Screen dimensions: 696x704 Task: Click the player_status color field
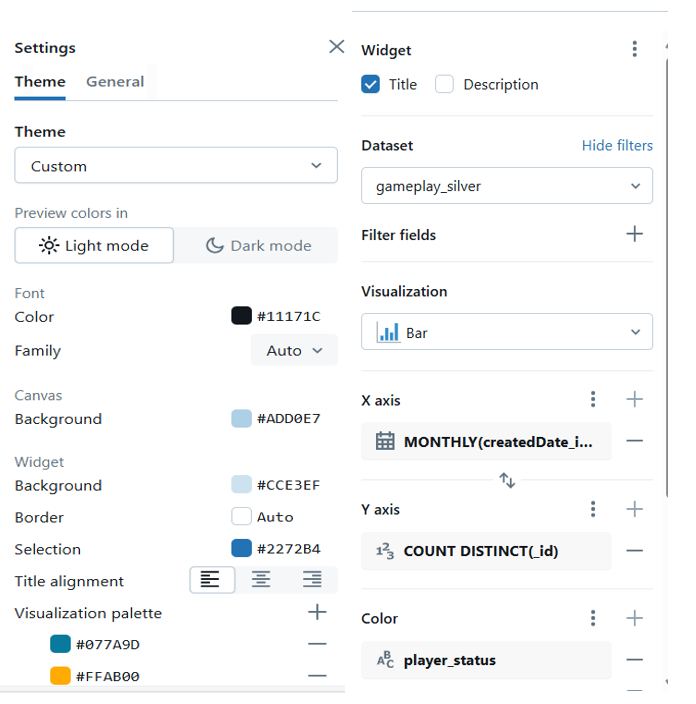click(486, 660)
